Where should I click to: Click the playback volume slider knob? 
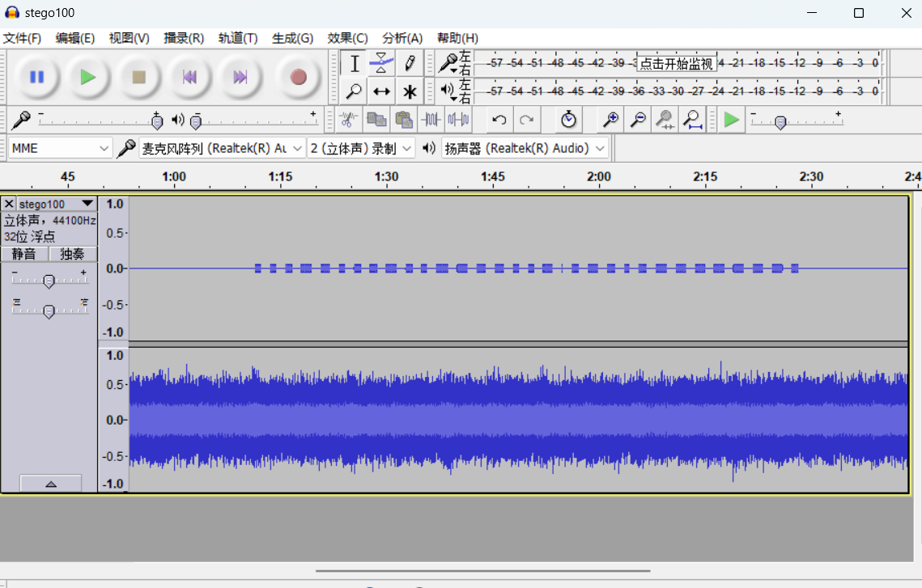point(197,121)
